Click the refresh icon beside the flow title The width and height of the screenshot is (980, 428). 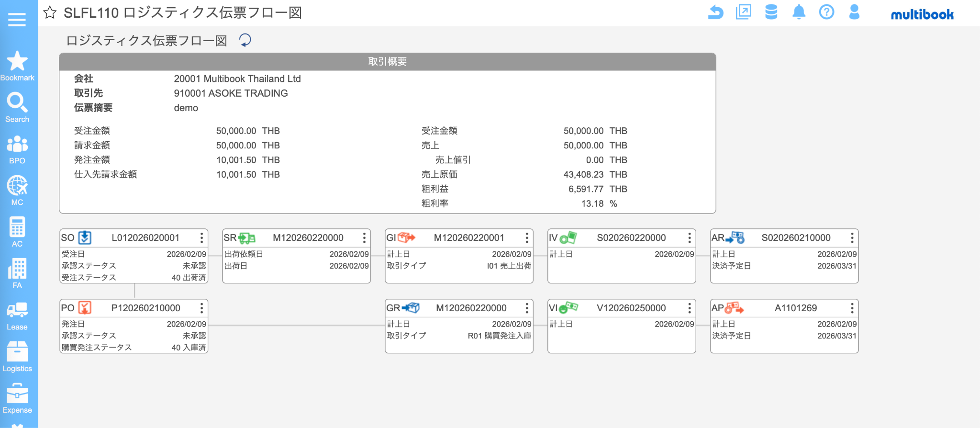click(245, 40)
